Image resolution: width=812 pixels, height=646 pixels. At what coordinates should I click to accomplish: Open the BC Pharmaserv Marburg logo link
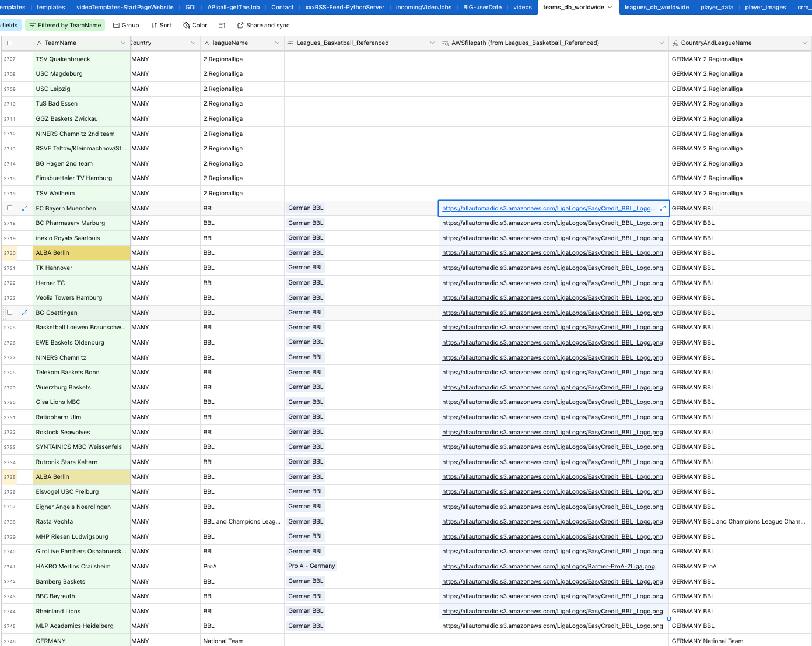pyautogui.click(x=552, y=223)
